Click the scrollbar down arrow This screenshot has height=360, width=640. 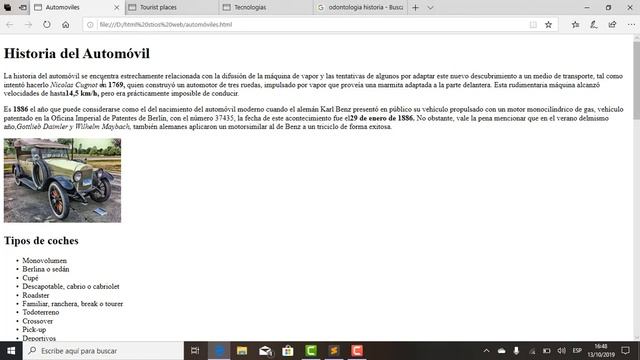[636, 338]
